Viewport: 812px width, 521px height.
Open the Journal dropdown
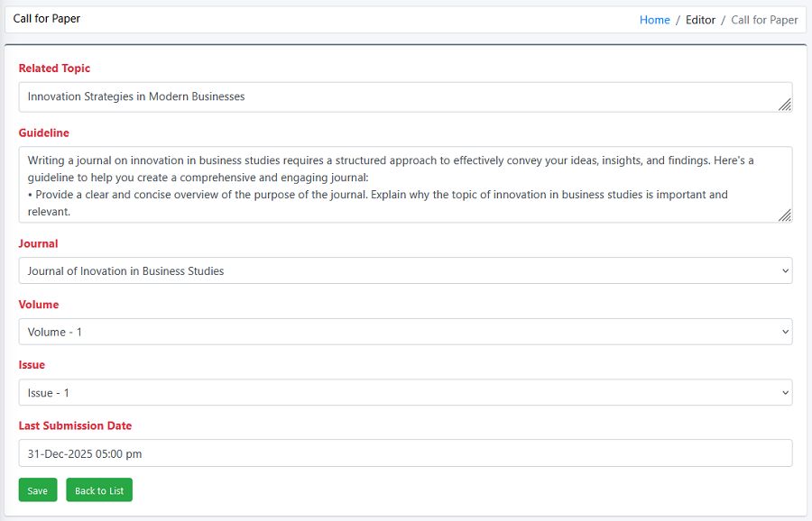click(x=405, y=270)
